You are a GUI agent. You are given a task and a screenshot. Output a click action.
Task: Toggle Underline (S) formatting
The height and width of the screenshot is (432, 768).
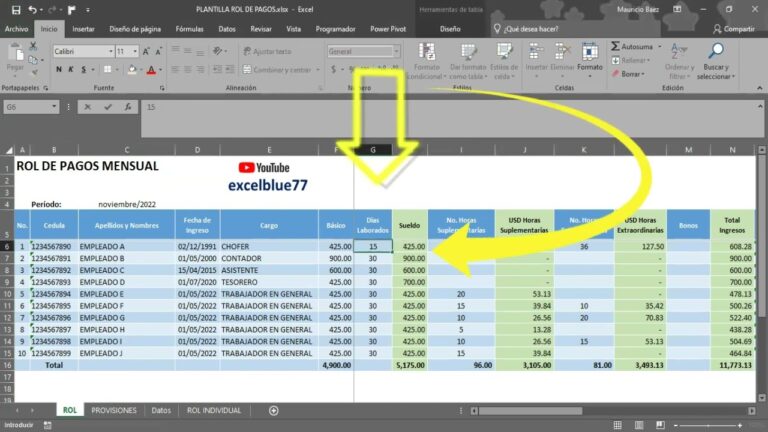tap(83, 70)
